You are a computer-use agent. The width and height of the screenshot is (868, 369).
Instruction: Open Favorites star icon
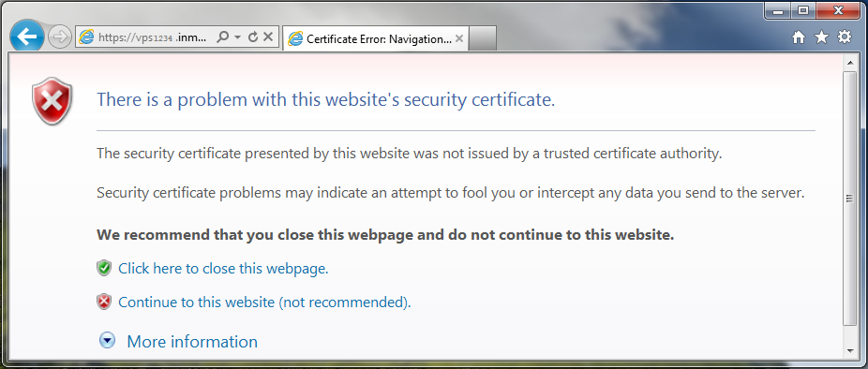click(x=821, y=37)
